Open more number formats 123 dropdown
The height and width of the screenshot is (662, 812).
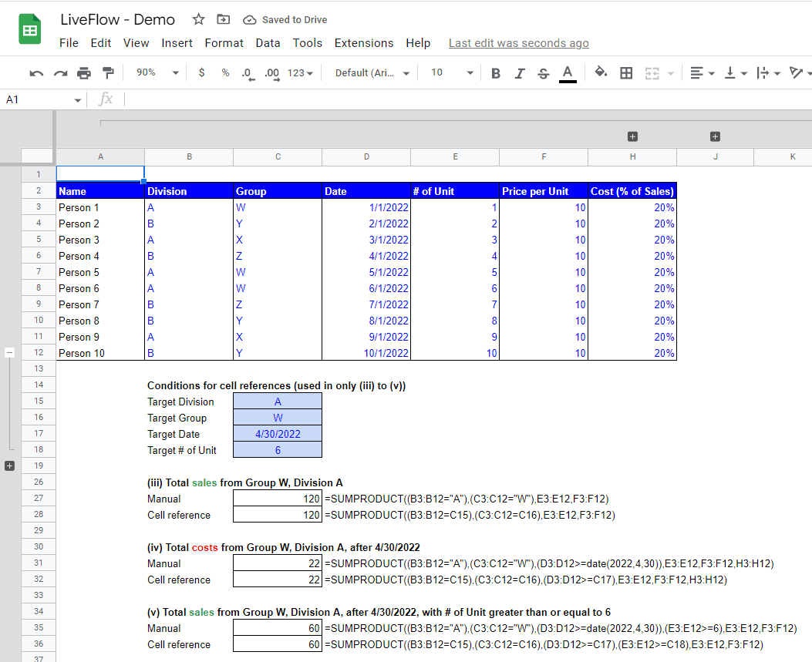(301, 73)
